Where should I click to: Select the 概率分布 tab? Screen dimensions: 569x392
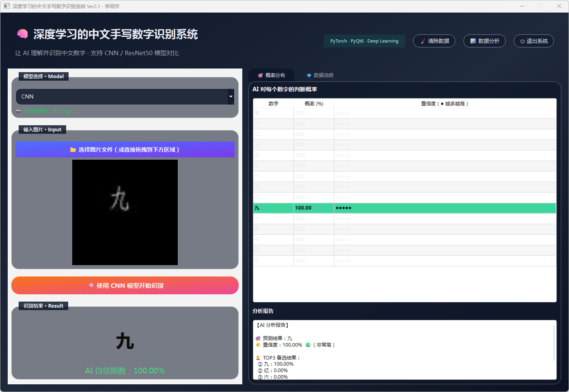point(272,75)
